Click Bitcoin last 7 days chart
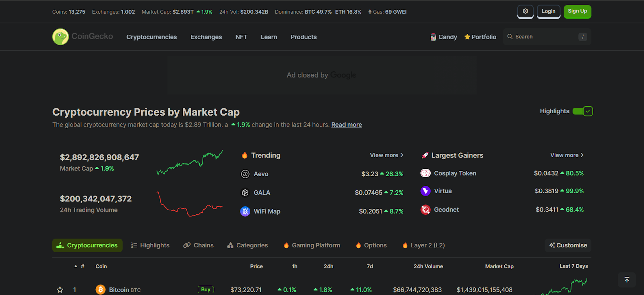The height and width of the screenshot is (295, 644). 563,286
